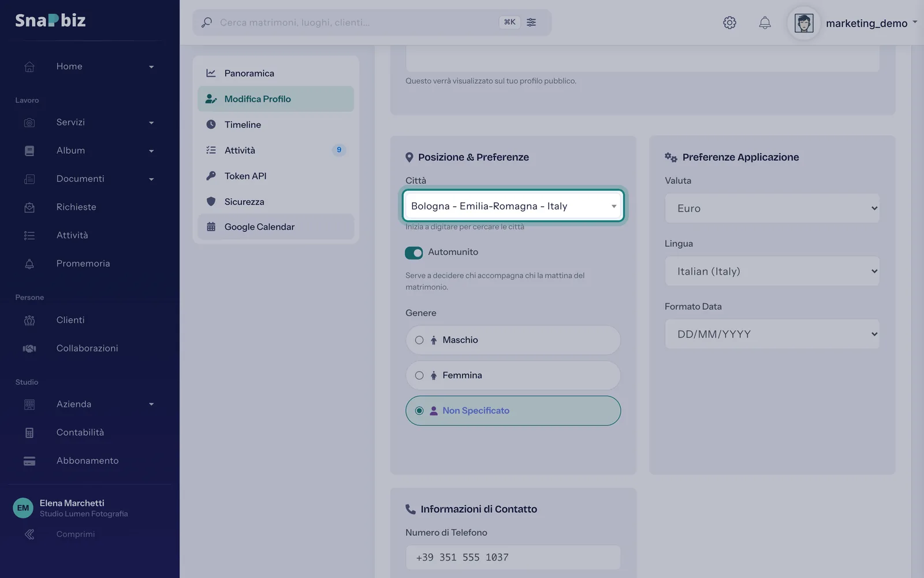Open the Attività tab with badge 9
Screen dimensions: 924x578
(x=275, y=150)
